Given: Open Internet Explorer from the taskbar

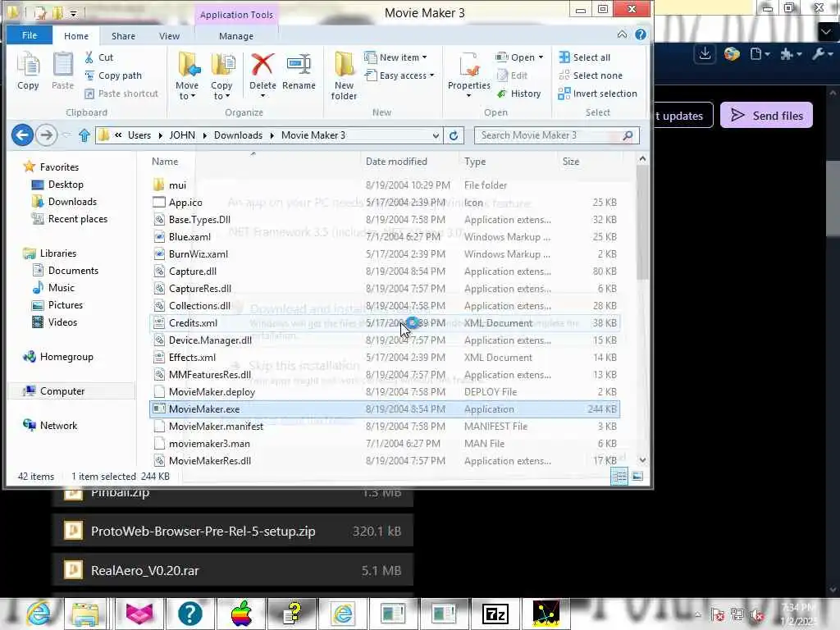Looking at the screenshot, I should [39, 614].
